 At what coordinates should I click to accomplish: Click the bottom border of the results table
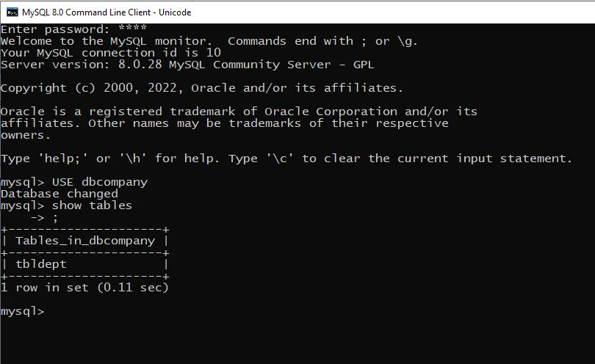pyautogui.click(x=85, y=276)
